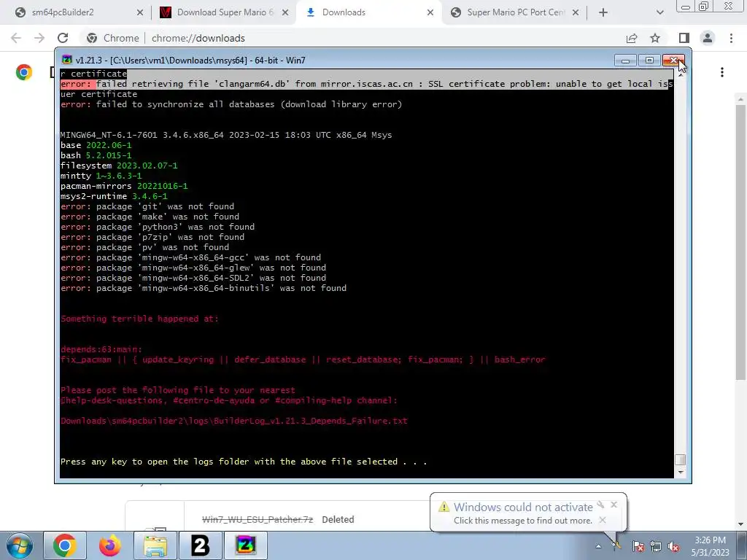Expand the tab search dropdown
Viewport: 747px width, 560px height.
coord(659,13)
